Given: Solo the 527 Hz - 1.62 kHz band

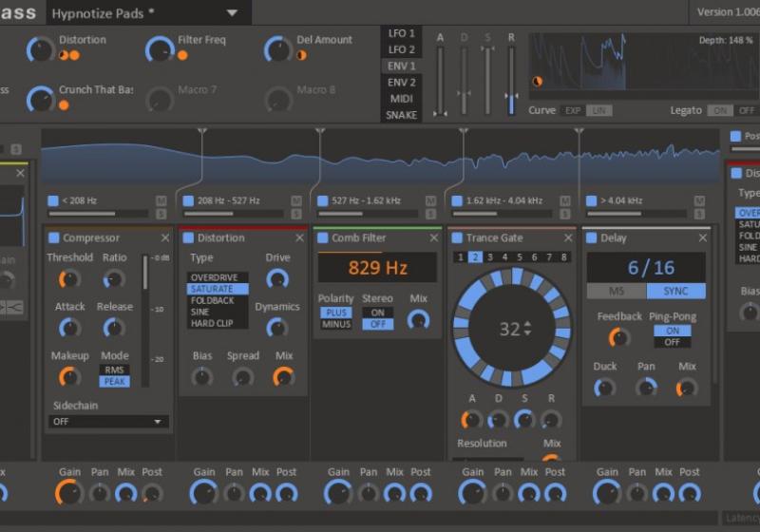Looking at the screenshot, I should (x=431, y=213).
